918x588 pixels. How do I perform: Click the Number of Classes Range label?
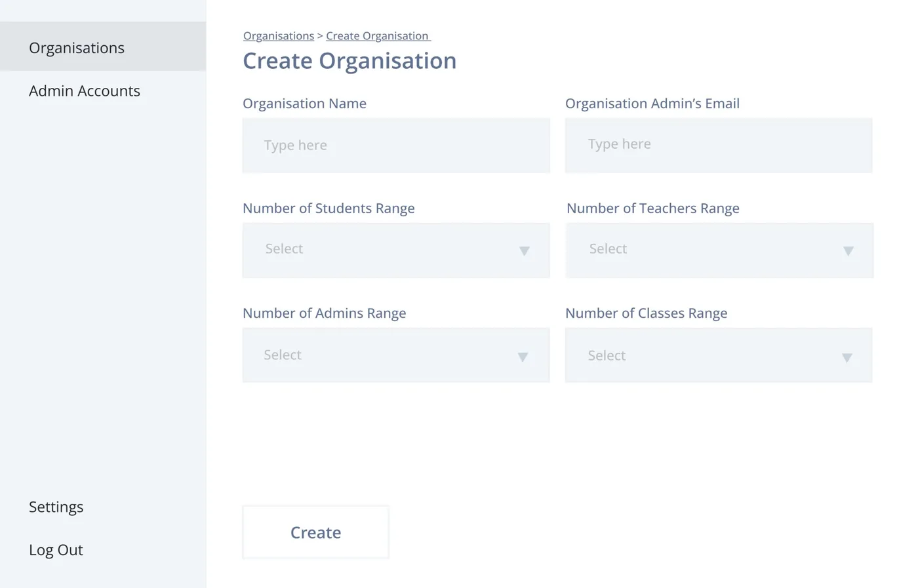647,313
